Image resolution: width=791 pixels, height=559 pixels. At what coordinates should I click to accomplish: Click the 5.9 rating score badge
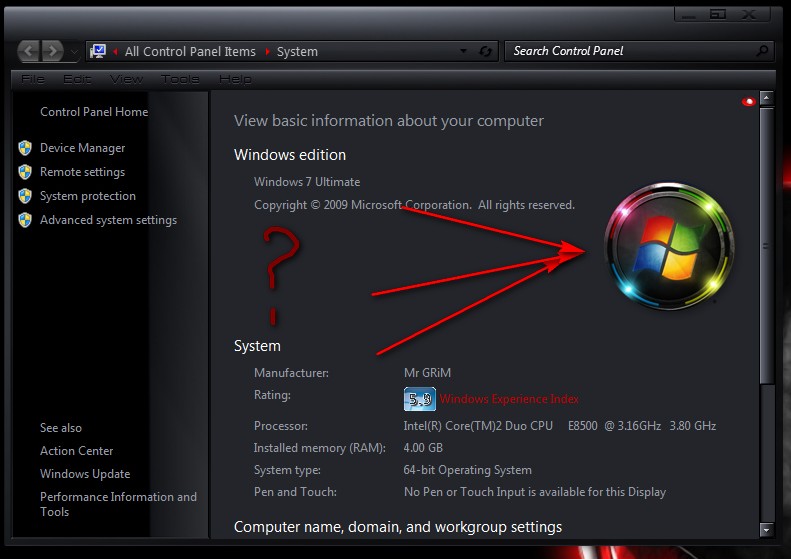click(x=420, y=399)
